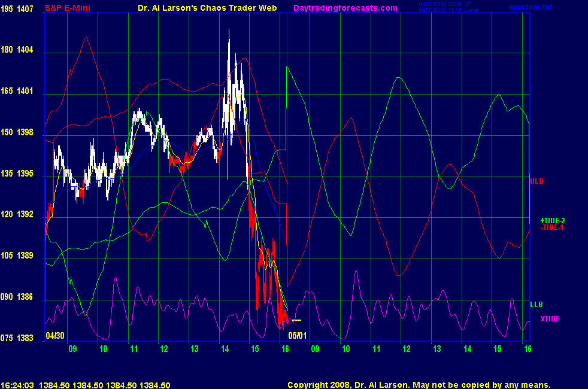Select the 16:24:03 timestamp in status line
Viewport: 588px width, 389px height.
click(17, 385)
